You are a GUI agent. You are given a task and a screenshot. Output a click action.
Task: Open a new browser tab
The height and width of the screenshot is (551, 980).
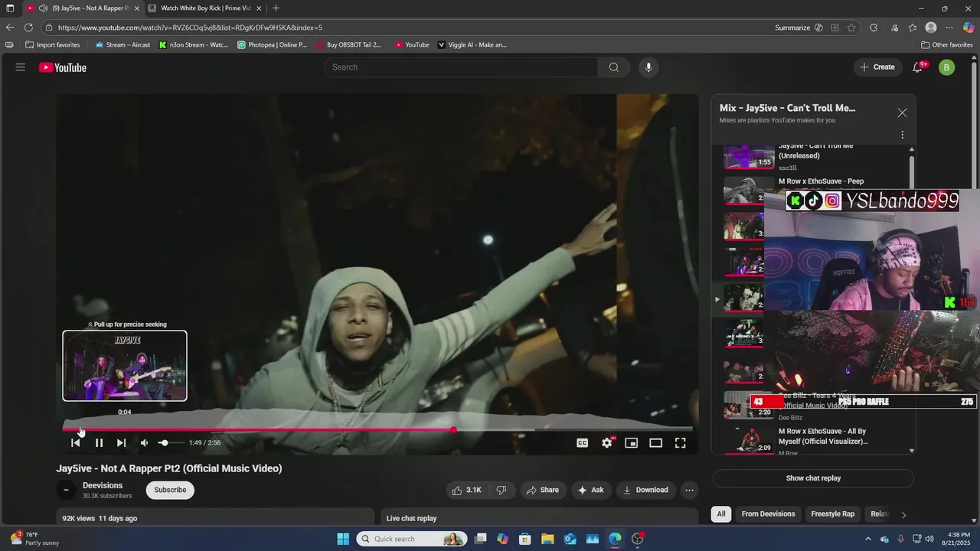pyautogui.click(x=276, y=8)
